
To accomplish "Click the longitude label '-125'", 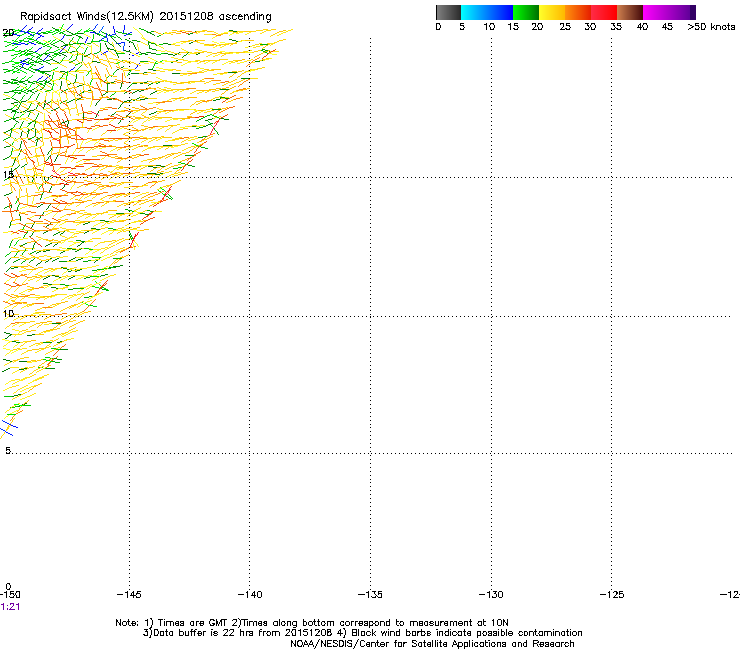I will 612,594.
